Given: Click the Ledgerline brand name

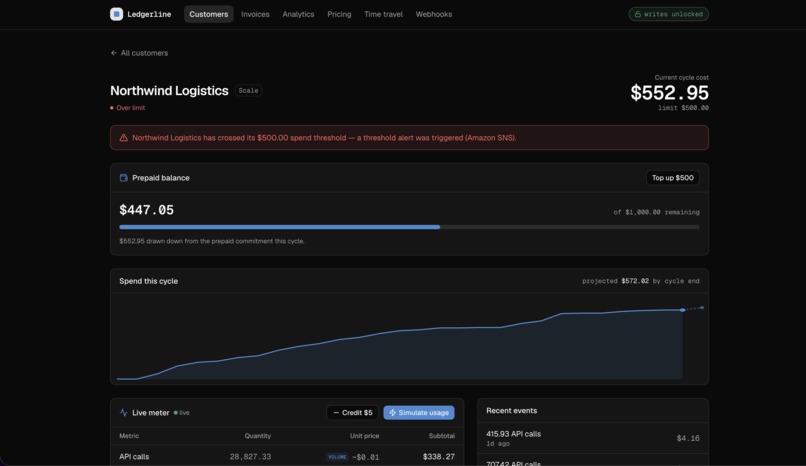Looking at the screenshot, I should [x=149, y=14].
